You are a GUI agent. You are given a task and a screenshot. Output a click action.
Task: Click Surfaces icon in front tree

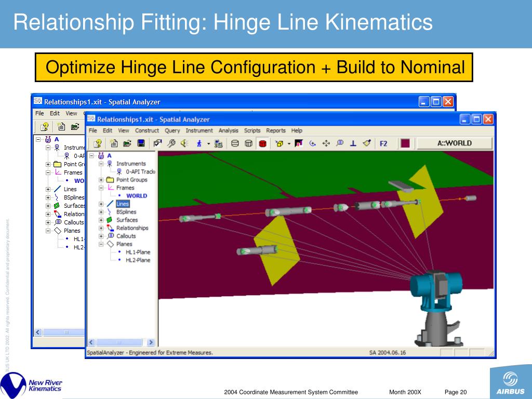pos(109,220)
